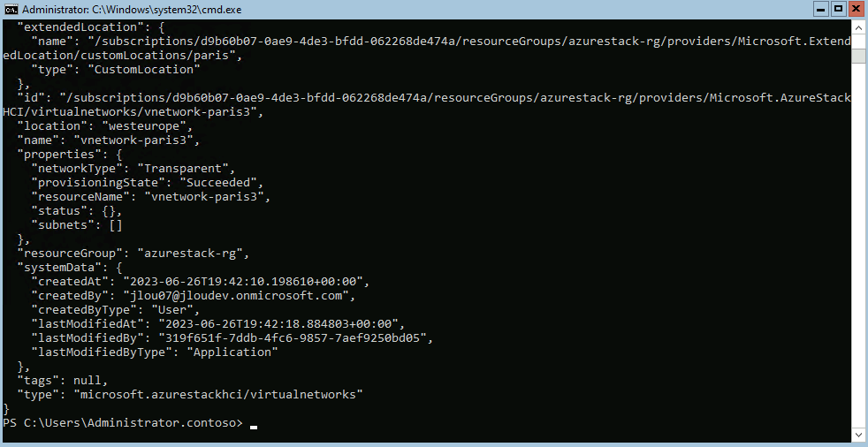Maximize the cmd.exe window
The image size is (868, 447).
(x=838, y=9)
